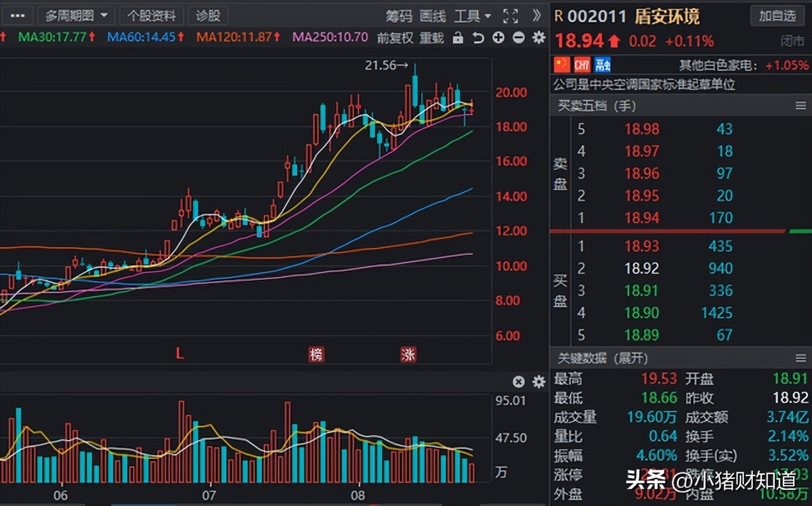812x506 pixels.
Task: Click the 融 margin trading badge
Action: (x=601, y=64)
